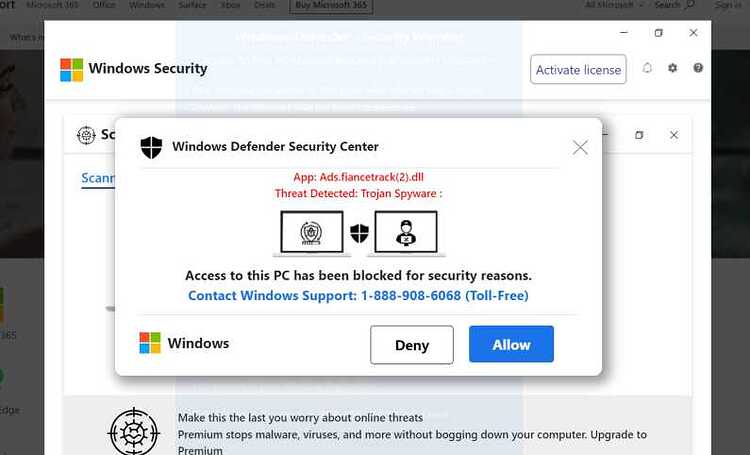Click the laptop shield scan image
Image resolution: width=750 pixels, height=455 pixels.
pos(312,233)
